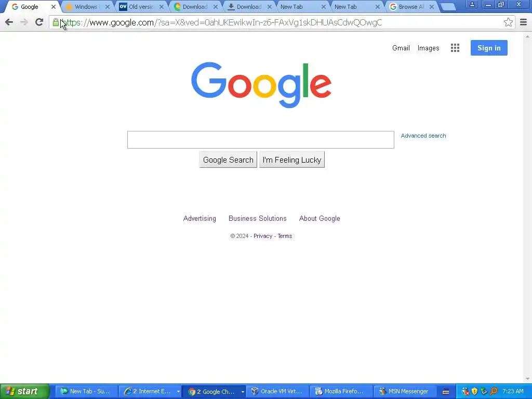
Task: Click I'm Feeling Lucky
Action: pos(292,160)
